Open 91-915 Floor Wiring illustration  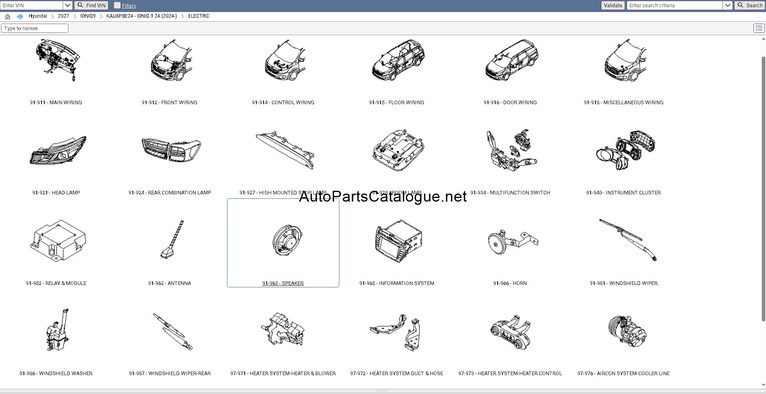pyautogui.click(x=398, y=61)
